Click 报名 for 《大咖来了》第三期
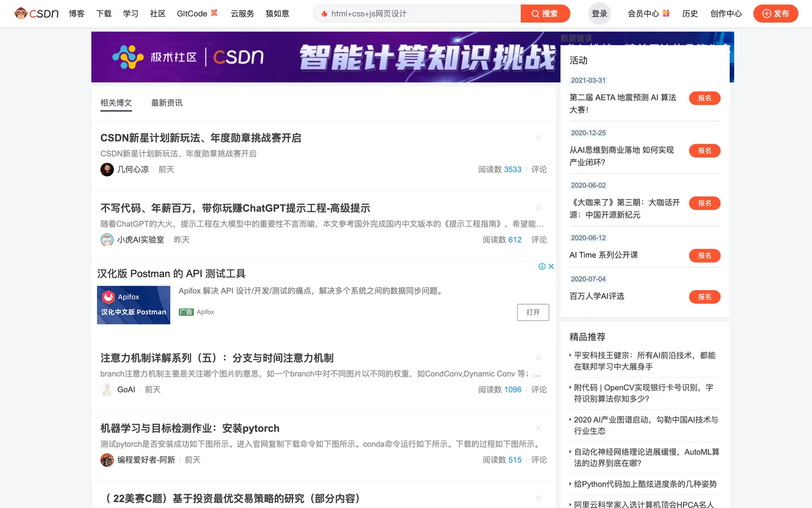 pyautogui.click(x=705, y=203)
